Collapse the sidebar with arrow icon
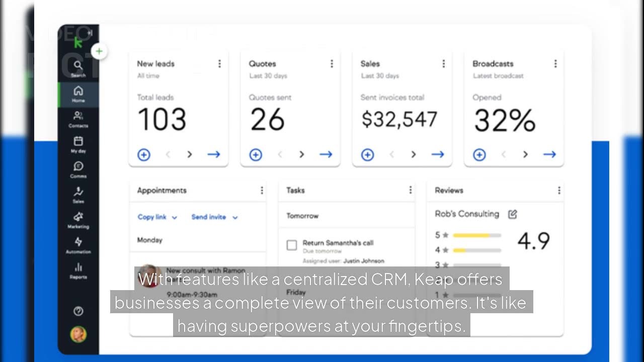 click(90, 33)
